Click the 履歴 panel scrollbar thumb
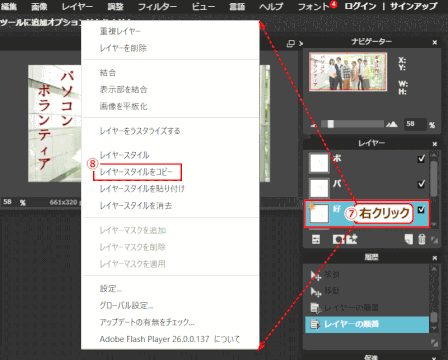This screenshot has width=448, height=360. [434, 317]
